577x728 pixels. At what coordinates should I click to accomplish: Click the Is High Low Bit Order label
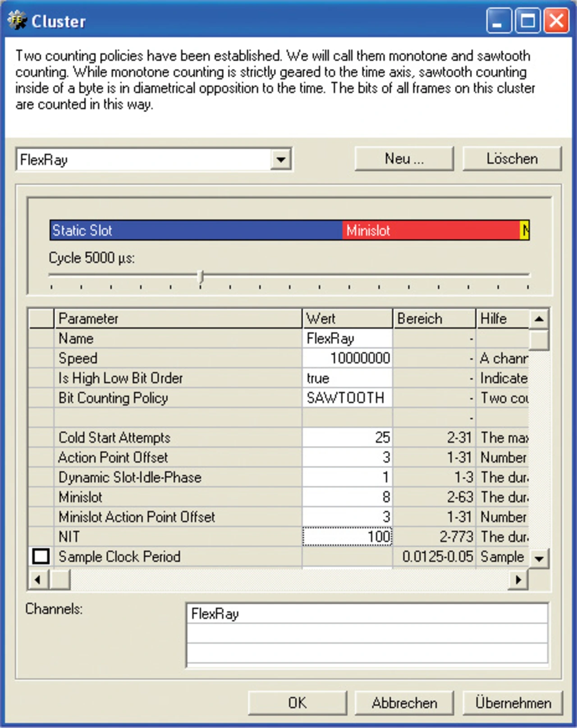[x=121, y=378]
